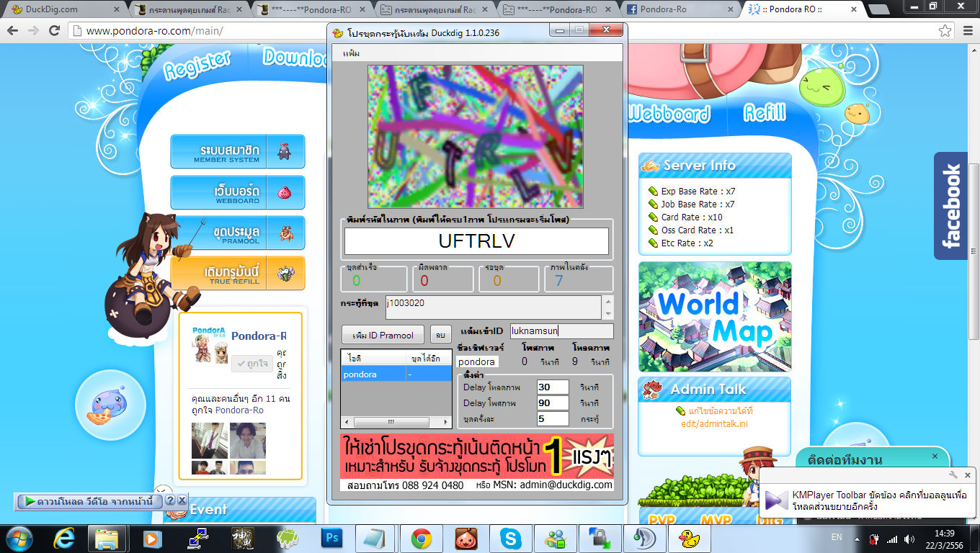This screenshot has width=980, height=553.
Task: Go to the Register page
Action: [197, 65]
